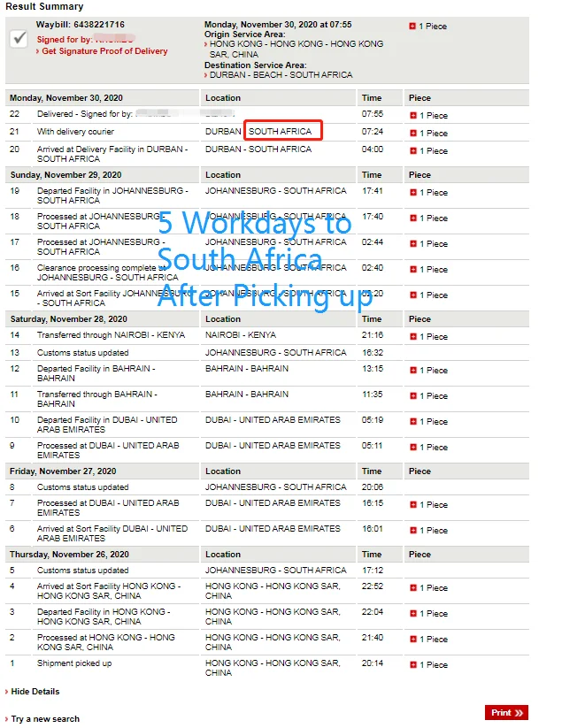Click Try a new search link

[44, 719]
